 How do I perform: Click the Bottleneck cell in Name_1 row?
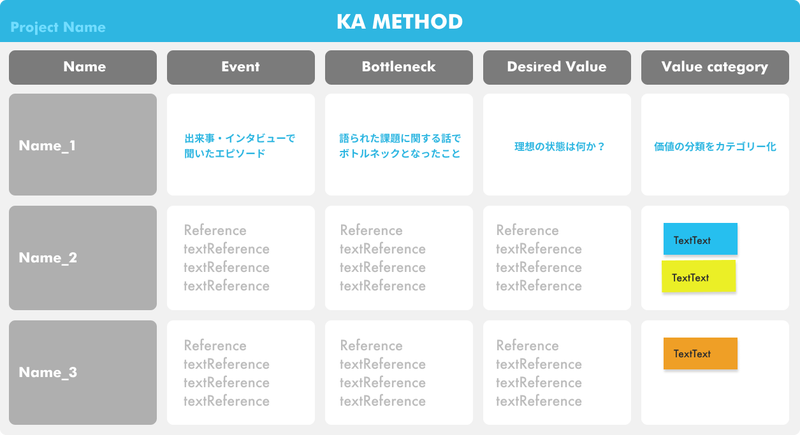click(399, 144)
